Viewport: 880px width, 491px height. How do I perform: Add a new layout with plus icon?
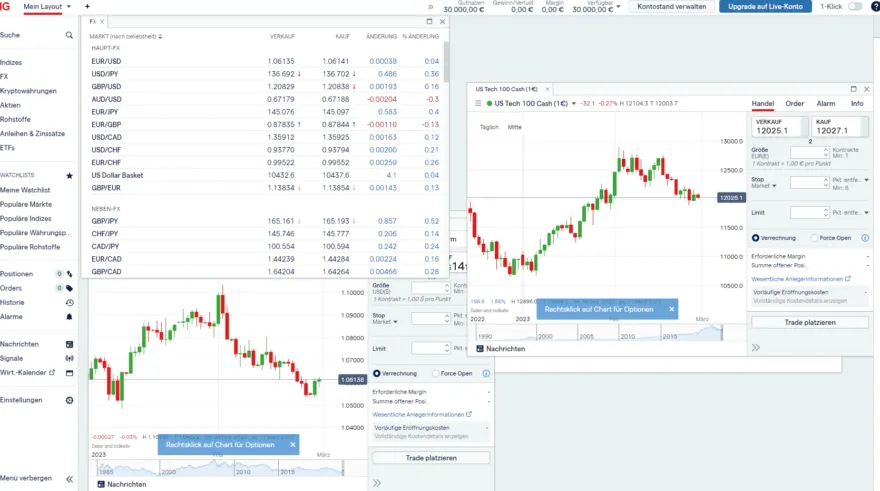pyautogui.click(x=87, y=6)
